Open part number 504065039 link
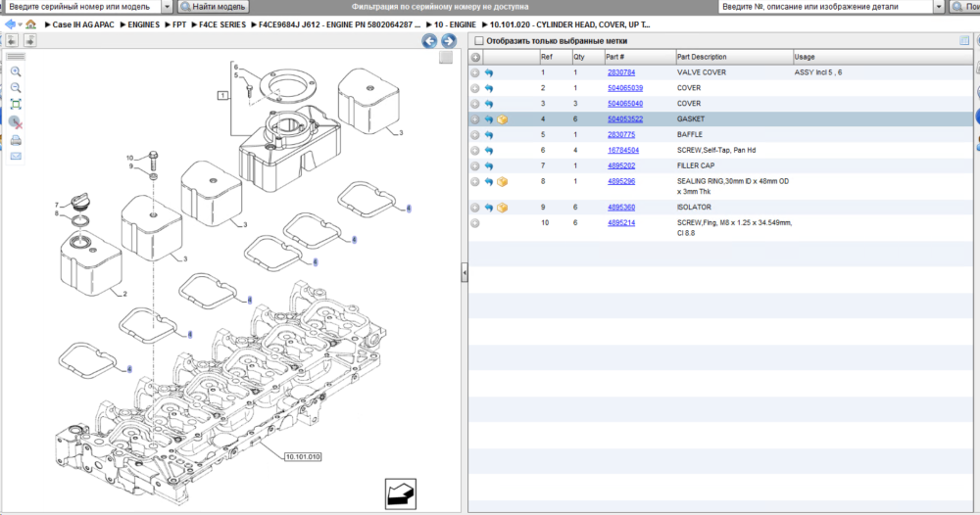980x515 pixels. click(x=625, y=88)
